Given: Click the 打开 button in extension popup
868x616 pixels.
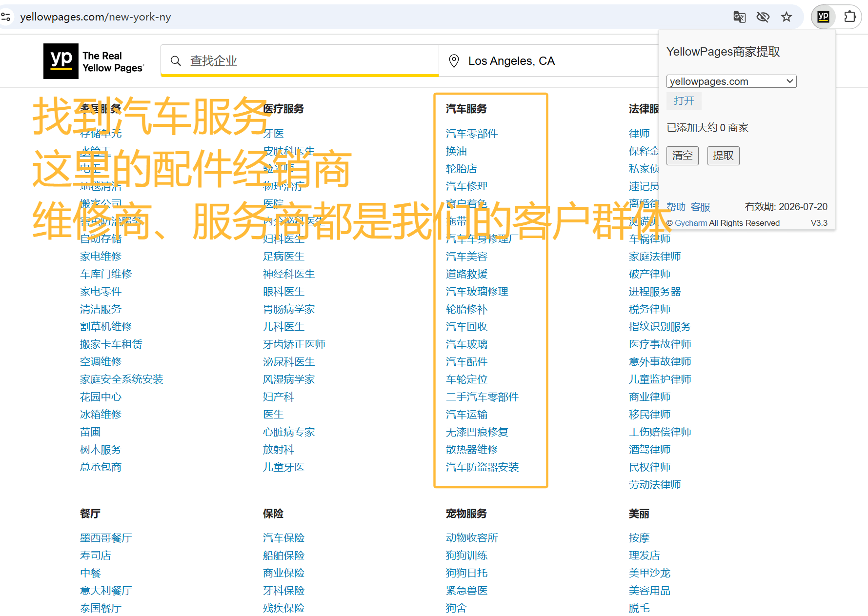Looking at the screenshot, I should pos(684,101).
